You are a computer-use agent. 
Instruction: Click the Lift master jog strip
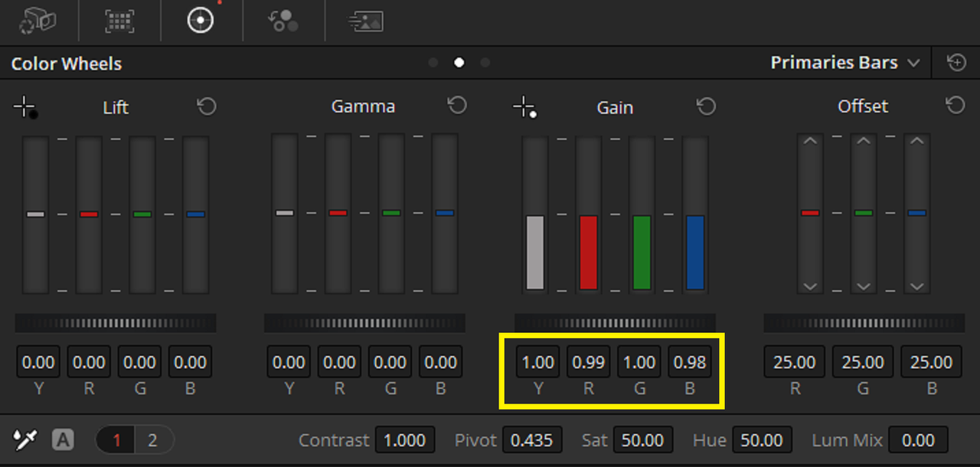(116, 323)
